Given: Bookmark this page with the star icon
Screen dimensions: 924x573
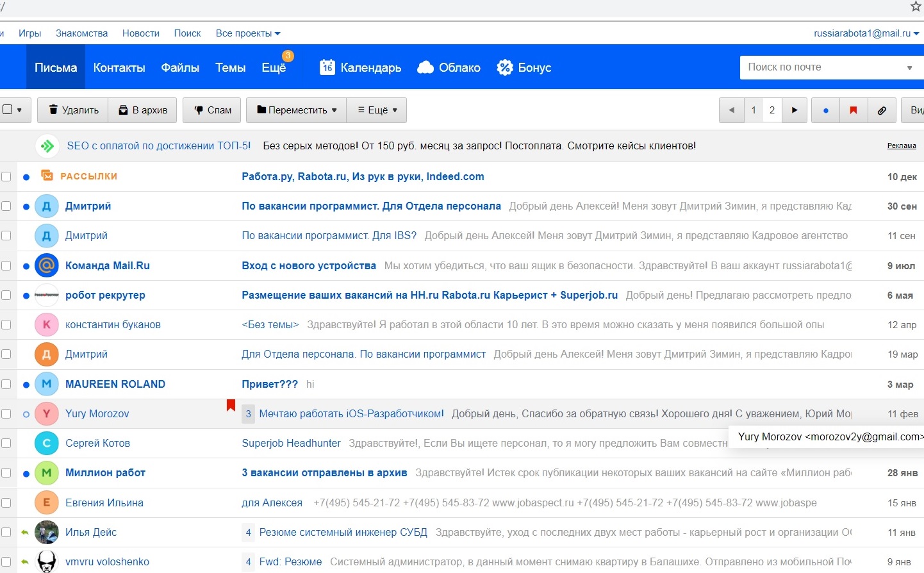Looking at the screenshot, I should [916, 6].
